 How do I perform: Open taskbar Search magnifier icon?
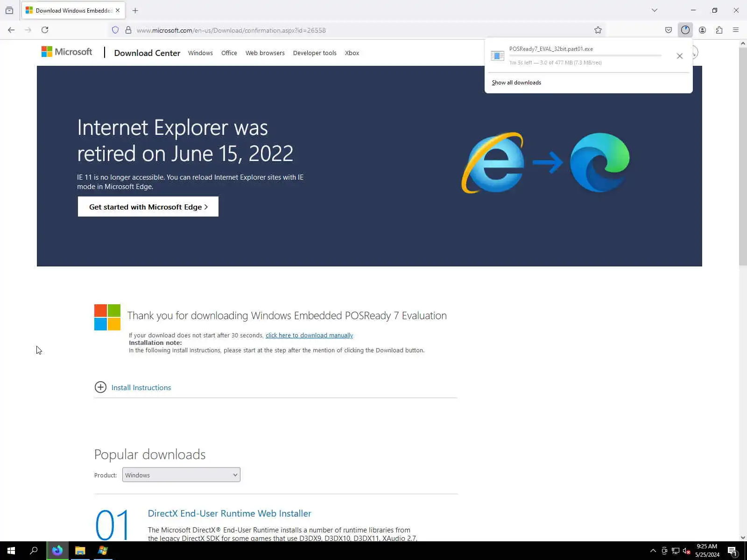pyautogui.click(x=34, y=551)
